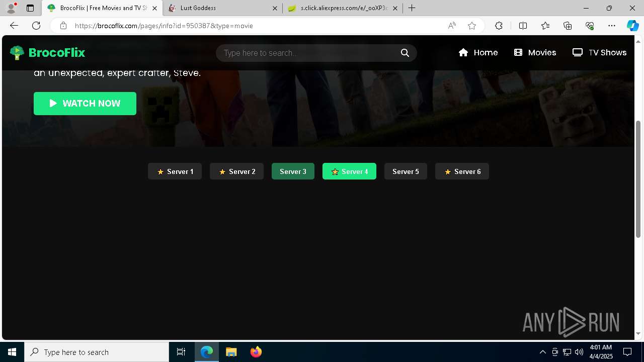Toggle Split screen view
The height and width of the screenshot is (362, 644).
[x=523, y=26]
